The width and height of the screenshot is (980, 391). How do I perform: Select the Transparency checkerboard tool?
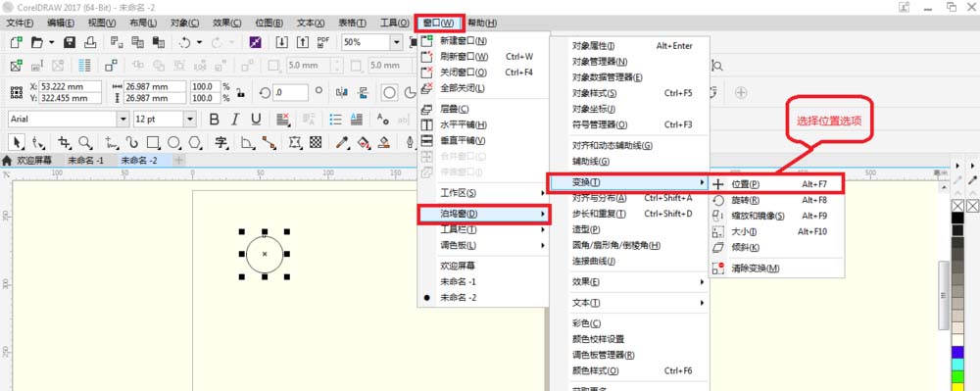coord(316,142)
